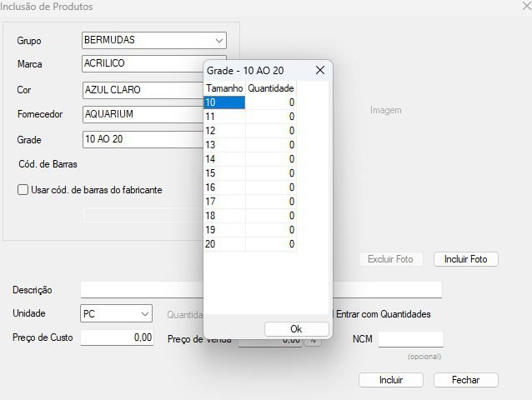Click the Tamanho column header

tap(224, 88)
